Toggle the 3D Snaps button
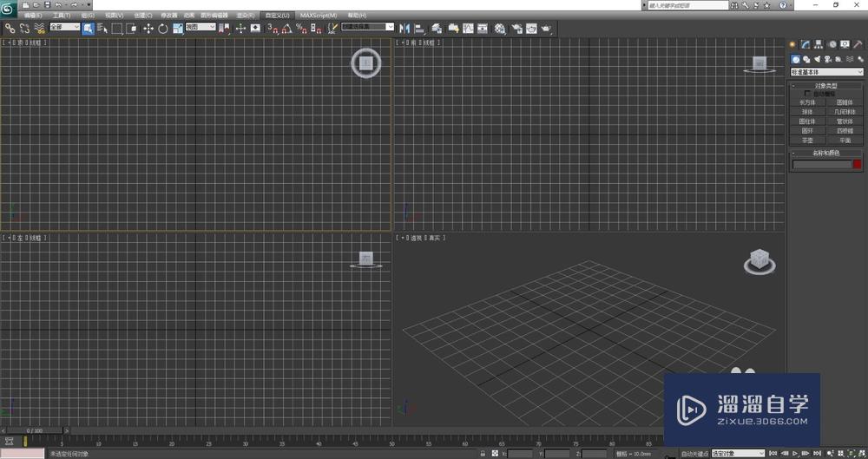868x459 pixels. coord(271,28)
